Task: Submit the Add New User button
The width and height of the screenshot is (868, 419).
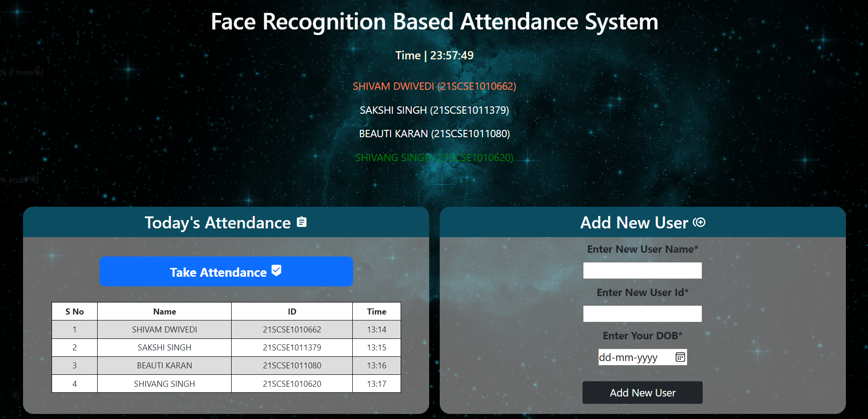Action: click(x=642, y=393)
